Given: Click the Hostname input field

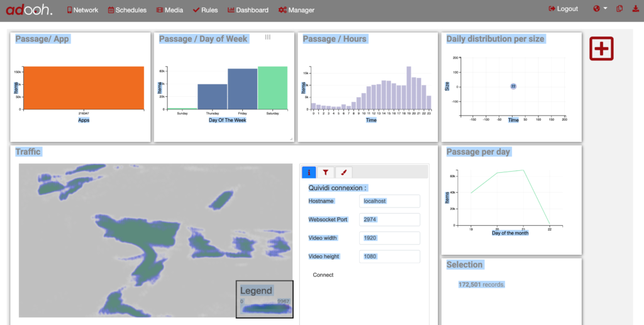Looking at the screenshot, I should 389,201.
